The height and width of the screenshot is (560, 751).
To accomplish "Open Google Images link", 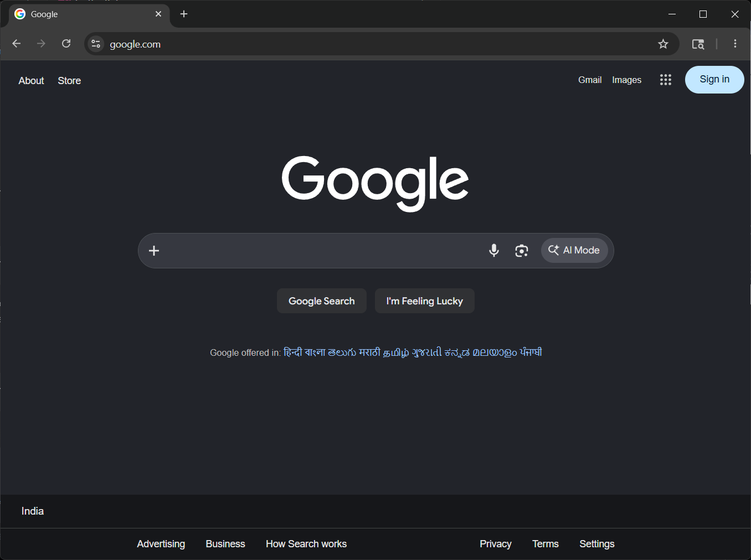I will pos(627,80).
